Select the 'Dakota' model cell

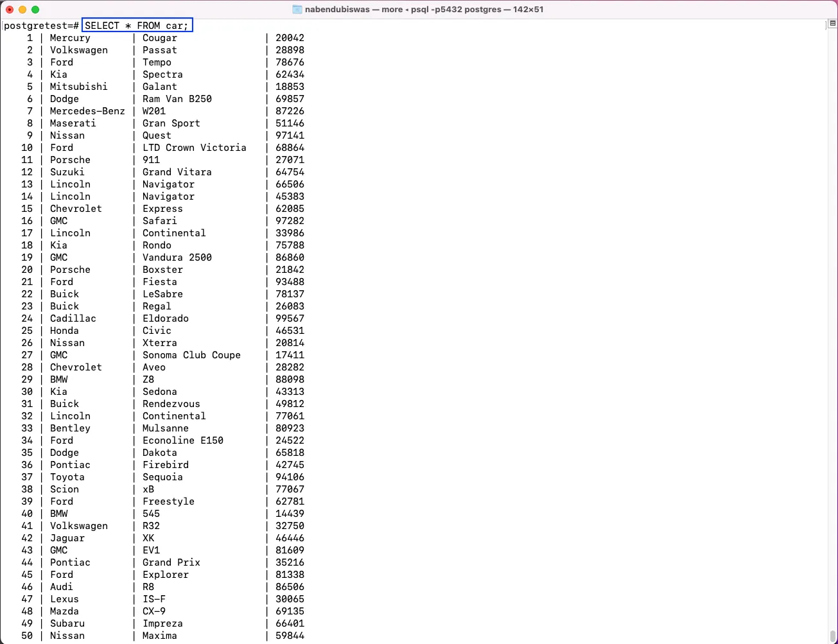point(160,453)
